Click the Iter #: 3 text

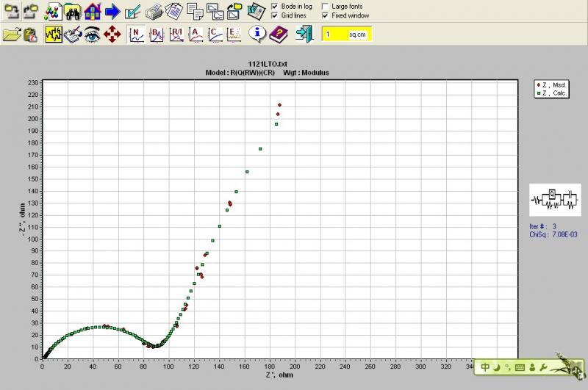pos(542,226)
